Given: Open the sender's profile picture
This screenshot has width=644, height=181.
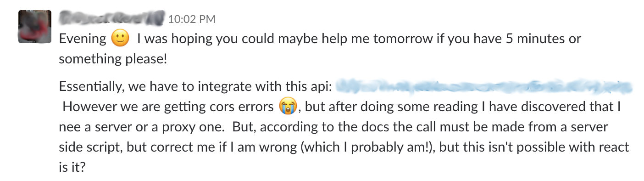Looking at the screenshot, I should point(34,27).
